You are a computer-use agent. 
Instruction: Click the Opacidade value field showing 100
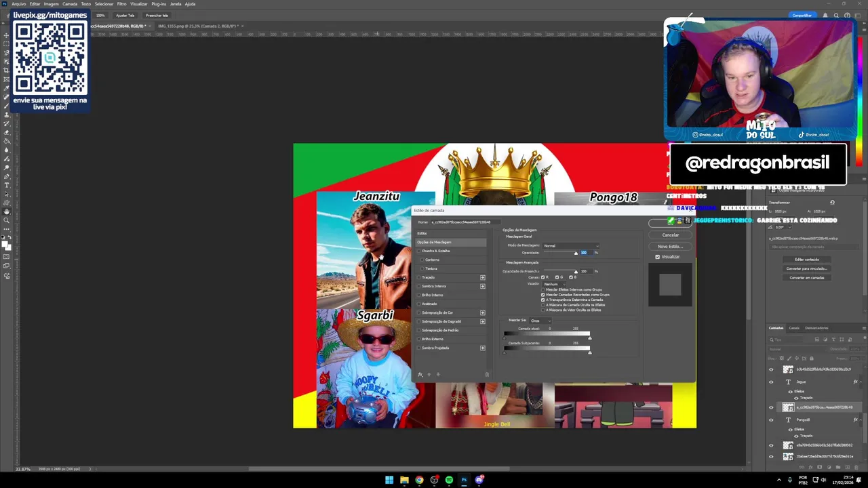(x=587, y=252)
